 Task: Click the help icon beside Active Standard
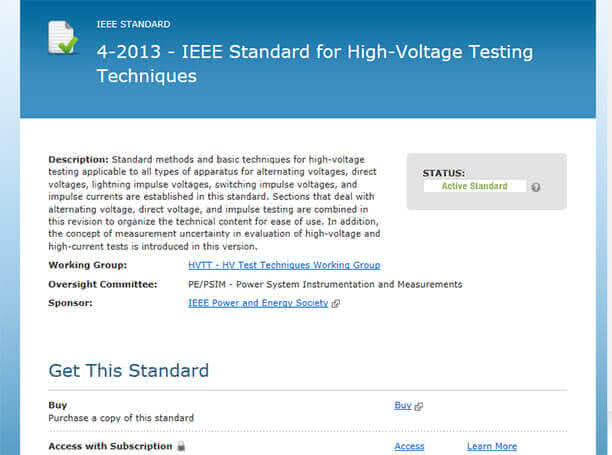(536, 187)
